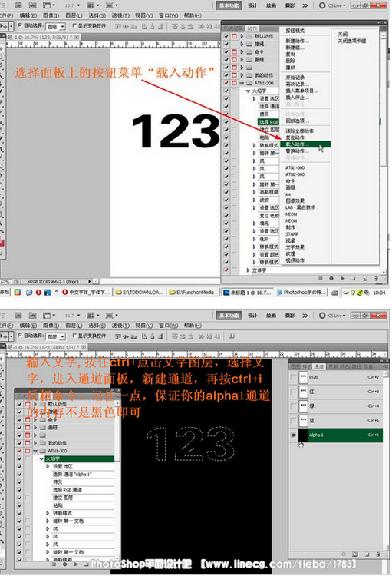Select 基本功能 workspace in upper window

point(229,5)
